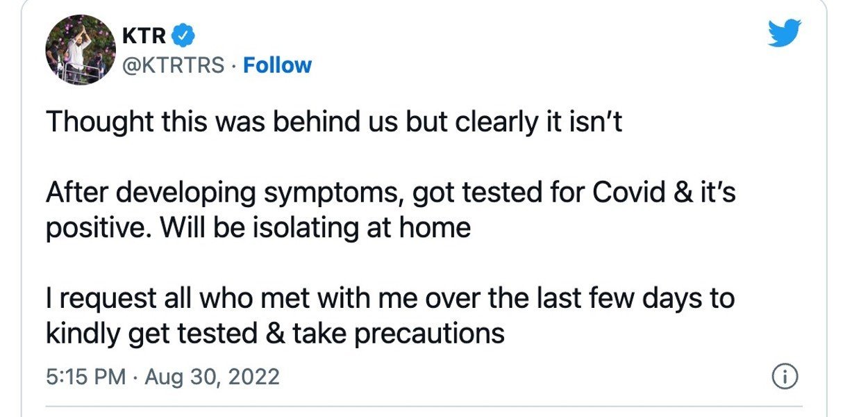Click the "kindly get tested" line
The height and width of the screenshot is (417, 868).
275,334
